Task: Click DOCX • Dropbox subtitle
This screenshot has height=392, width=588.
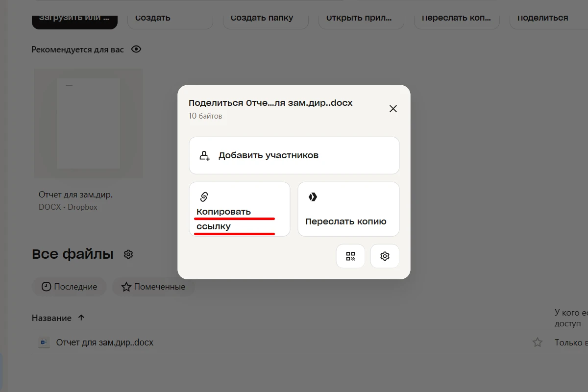Action: (x=68, y=207)
